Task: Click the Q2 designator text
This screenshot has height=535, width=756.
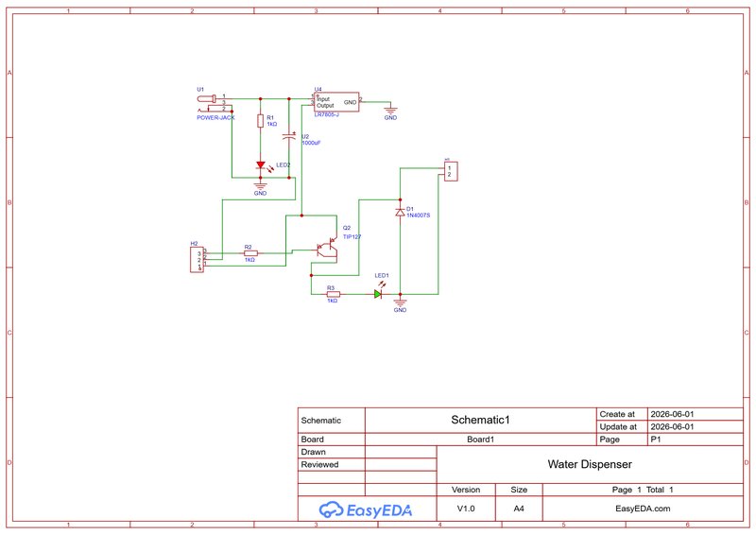Action: pos(347,228)
